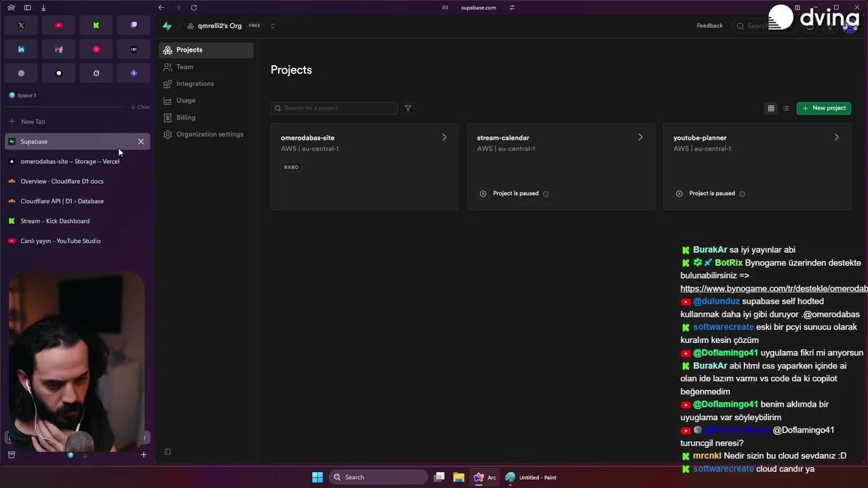Viewport: 868px width, 488px height.
Task: Click the taskbar Search box
Action: click(x=378, y=477)
